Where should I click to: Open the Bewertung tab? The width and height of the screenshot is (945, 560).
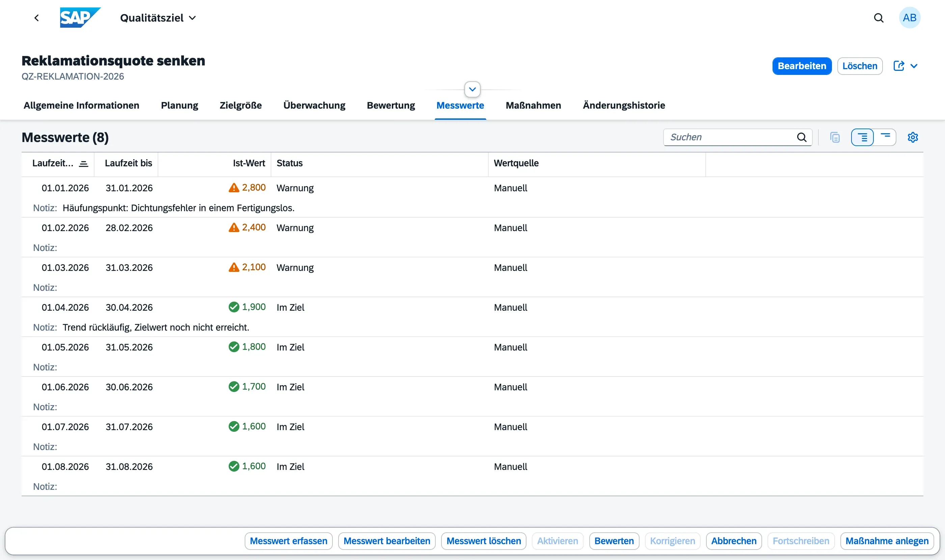click(391, 105)
